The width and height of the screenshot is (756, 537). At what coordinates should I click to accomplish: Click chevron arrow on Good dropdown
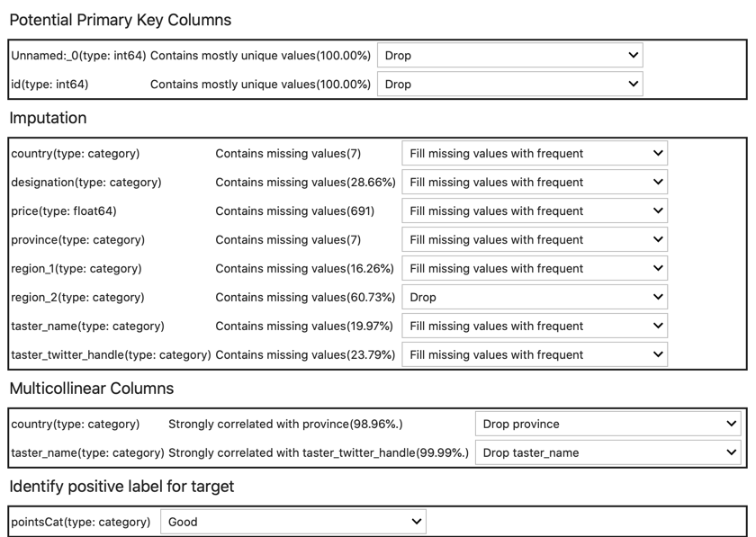coord(416,522)
